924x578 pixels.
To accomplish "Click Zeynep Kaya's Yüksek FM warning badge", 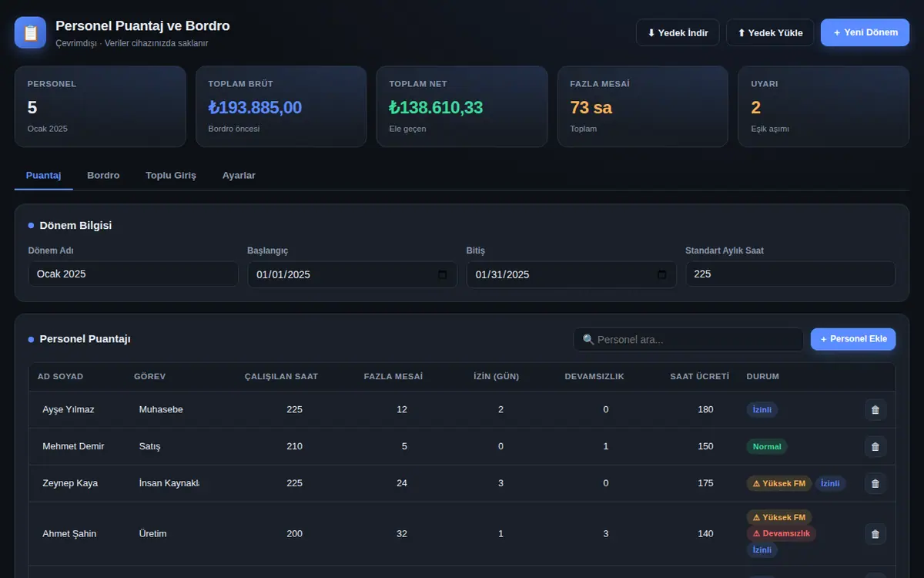I will click(x=779, y=484).
